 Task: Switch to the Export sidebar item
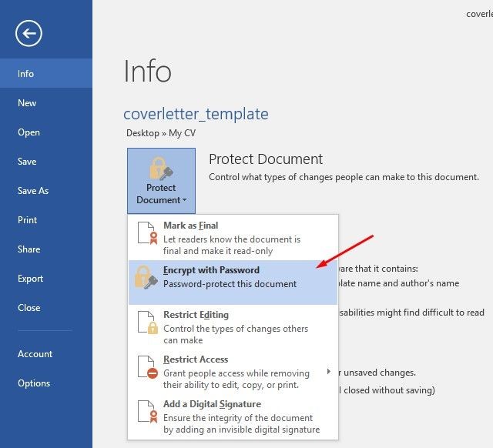[x=31, y=279]
